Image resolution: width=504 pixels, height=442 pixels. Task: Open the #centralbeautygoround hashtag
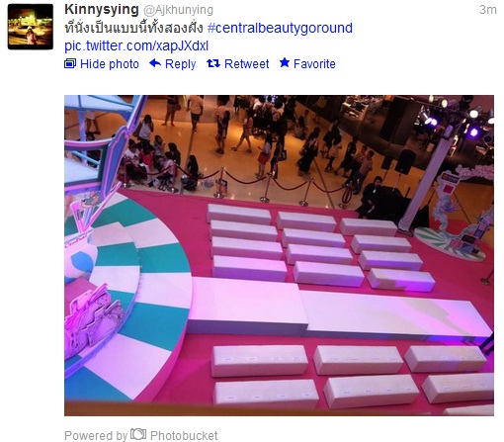click(x=280, y=28)
